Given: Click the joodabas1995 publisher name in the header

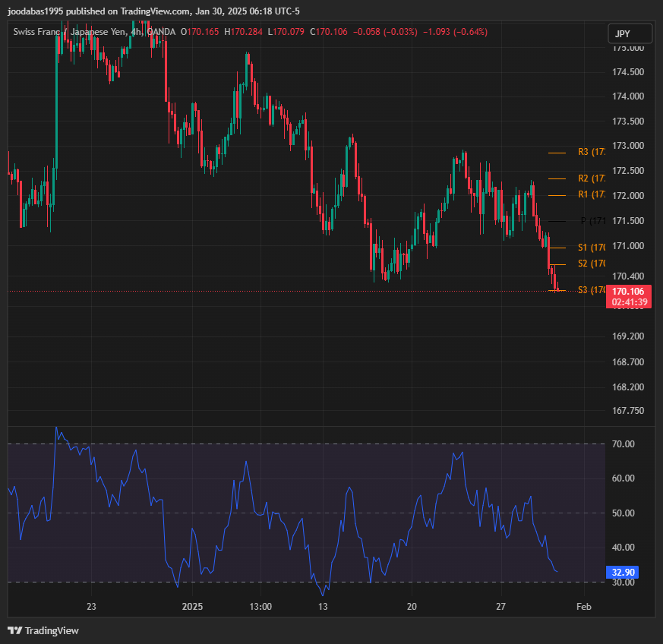Looking at the screenshot, I should click(x=39, y=11).
